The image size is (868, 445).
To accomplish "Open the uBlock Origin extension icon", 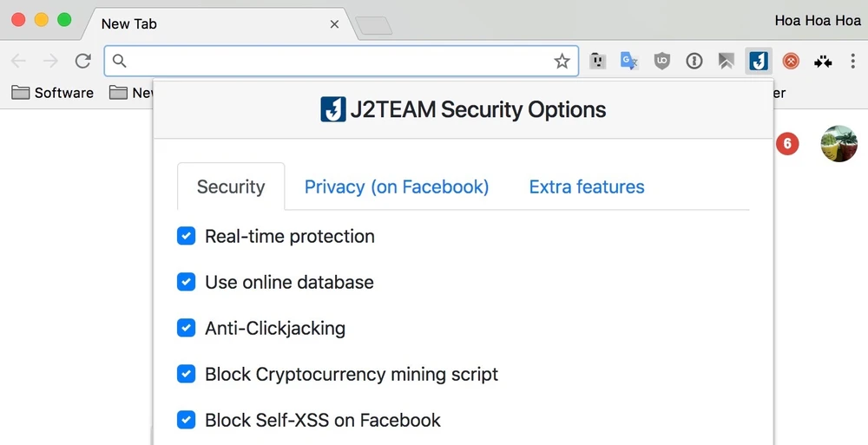I will (661, 61).
